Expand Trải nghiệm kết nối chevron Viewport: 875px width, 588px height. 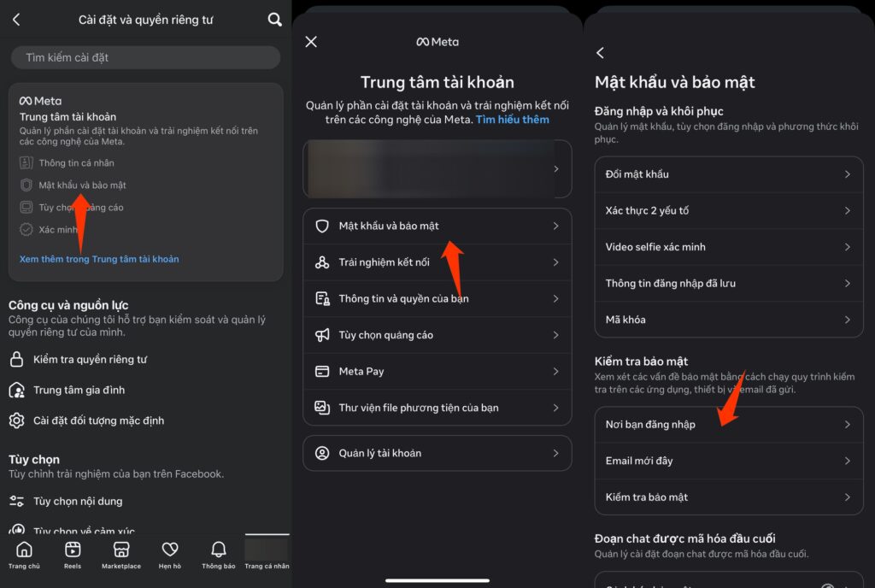pyautogui.click(x=555, y=262)
